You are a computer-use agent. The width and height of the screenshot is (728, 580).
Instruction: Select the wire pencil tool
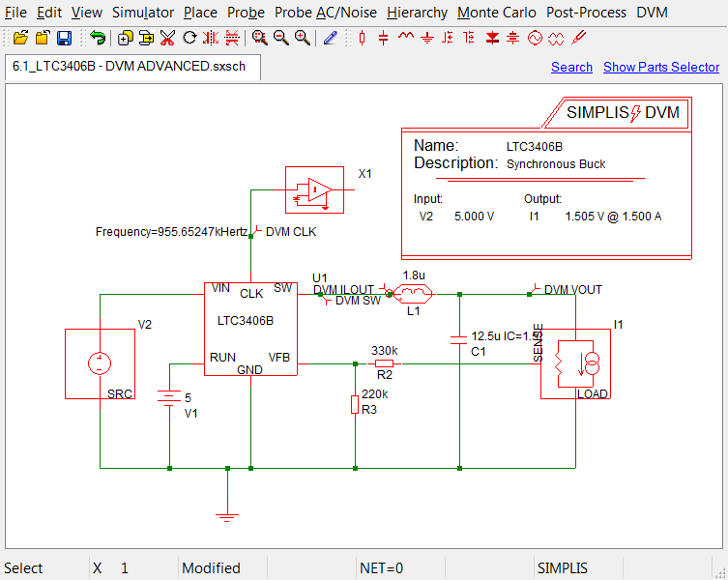click(x=331, y=38)
